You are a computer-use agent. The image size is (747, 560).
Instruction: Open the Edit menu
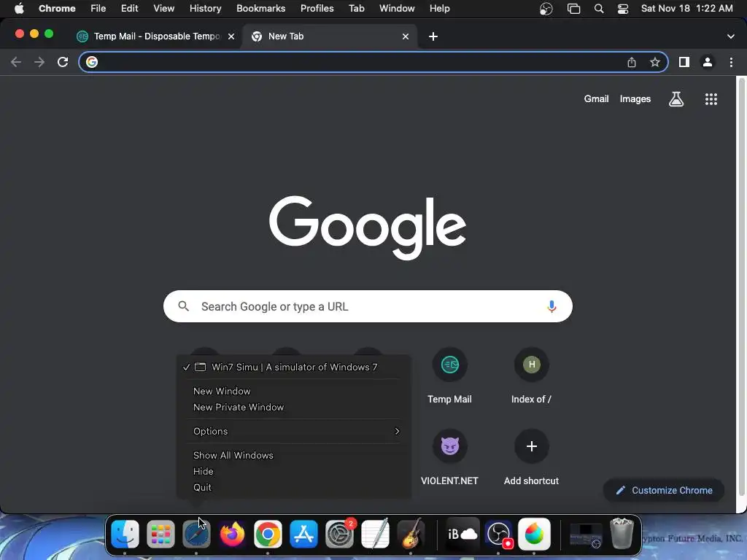click(x=130, y=9)
